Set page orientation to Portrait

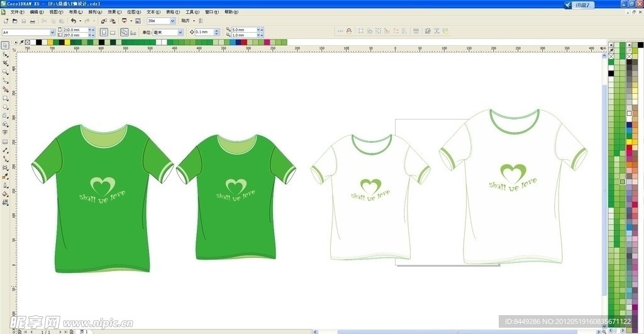click(x=104, y=32)
